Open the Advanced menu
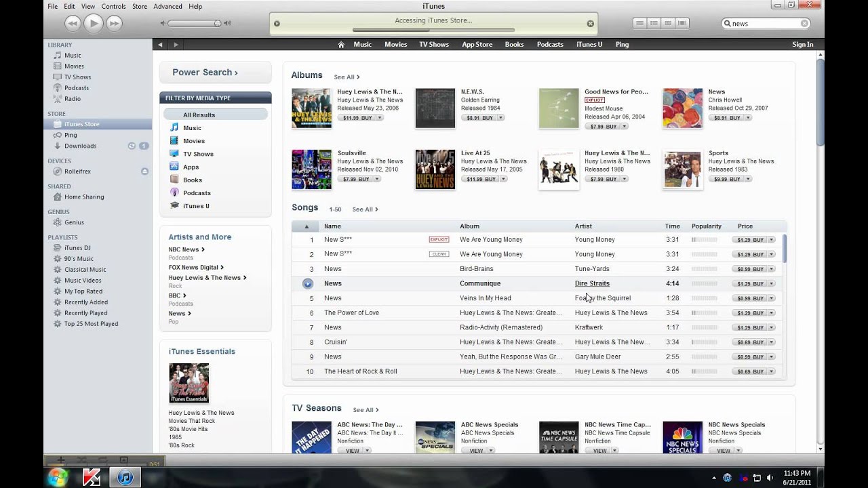Screen dimensions: 868x488 click(167, 6)
